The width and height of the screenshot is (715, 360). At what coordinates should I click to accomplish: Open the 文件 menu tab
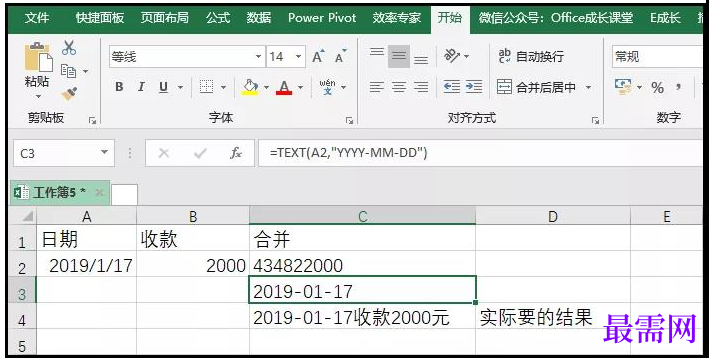coord(37,18)
